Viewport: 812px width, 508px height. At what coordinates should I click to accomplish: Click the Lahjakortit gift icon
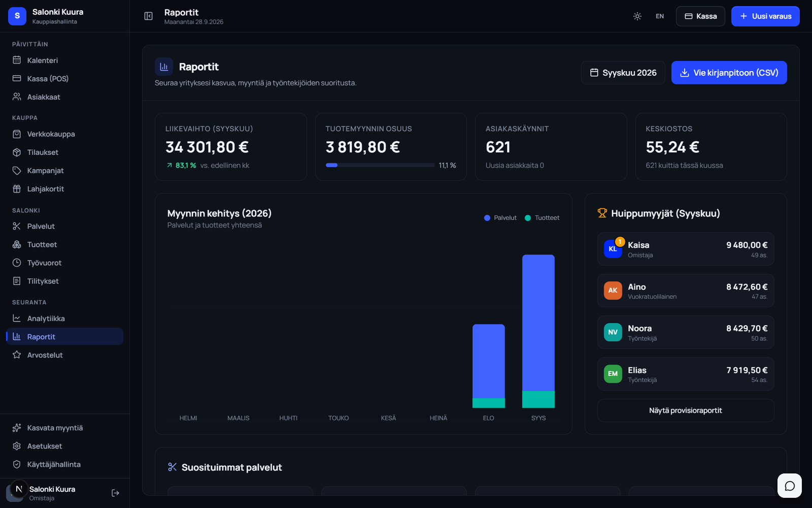[17, 189]
